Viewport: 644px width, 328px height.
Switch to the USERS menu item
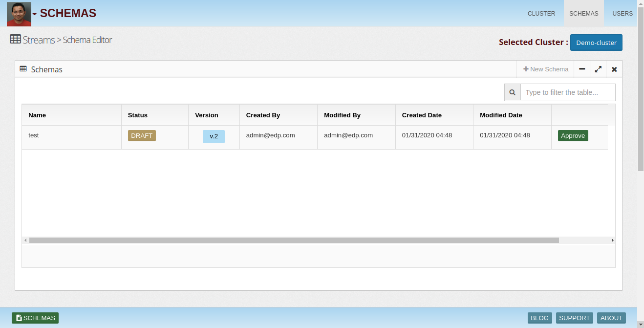coord(623,13)
